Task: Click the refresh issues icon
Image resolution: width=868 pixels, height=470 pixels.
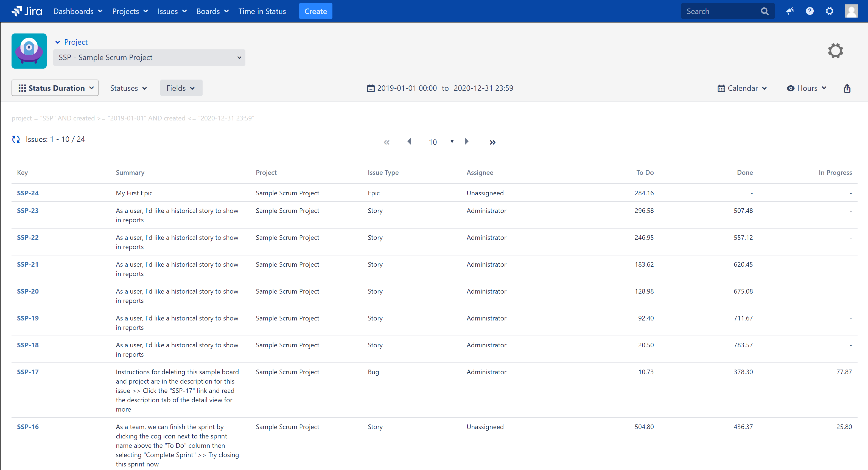Action: 16,139
